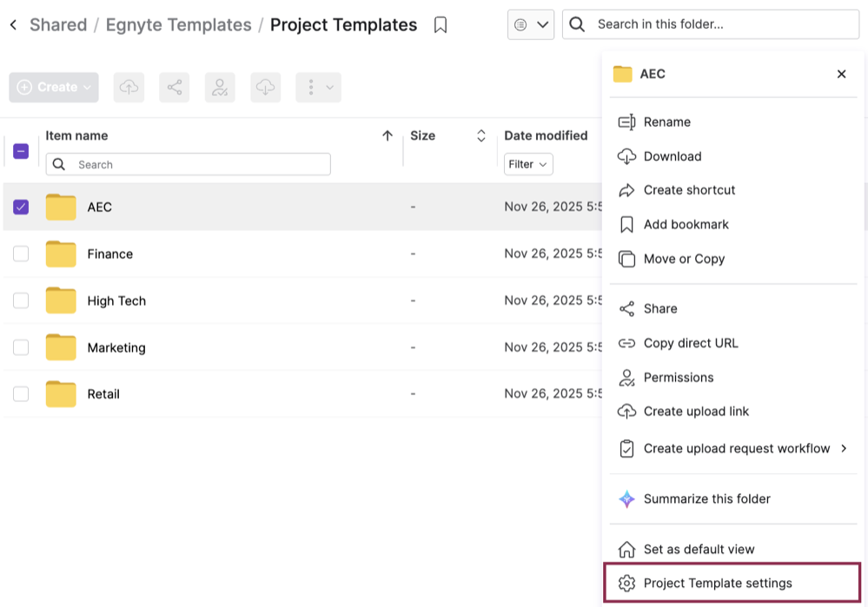Image resolution: width=868 pixels, height=607 pixels.
Task: Click Set as default view
Action: (699, 549)
